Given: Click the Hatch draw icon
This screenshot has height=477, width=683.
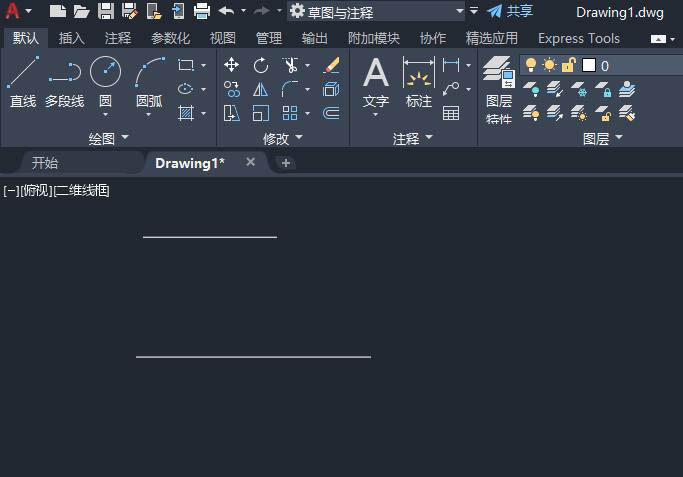Looking at the screenshot, I should click(186, 113).
